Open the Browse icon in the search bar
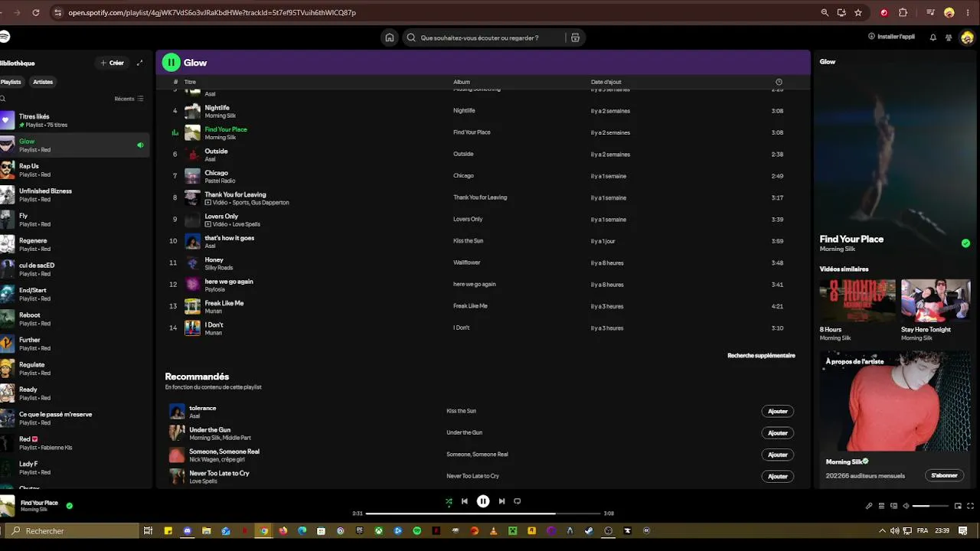The image size is (980, 551). (x=575, y=37)
